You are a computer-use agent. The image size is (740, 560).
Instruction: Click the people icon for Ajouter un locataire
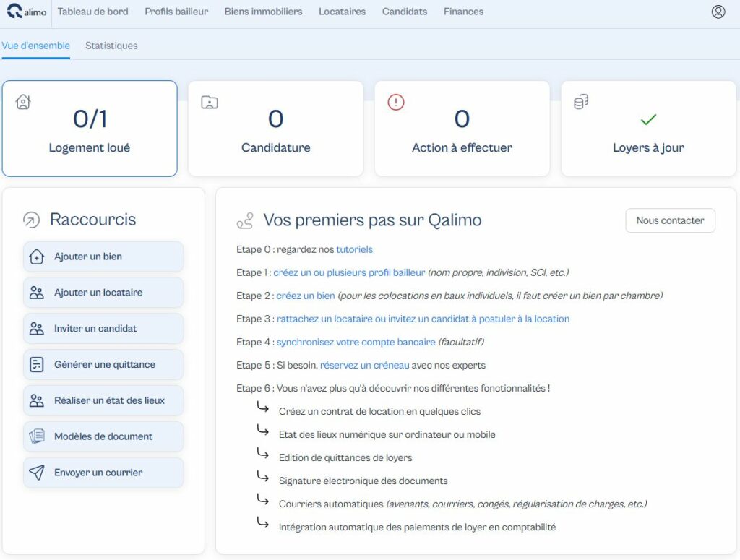click(37, 293)
